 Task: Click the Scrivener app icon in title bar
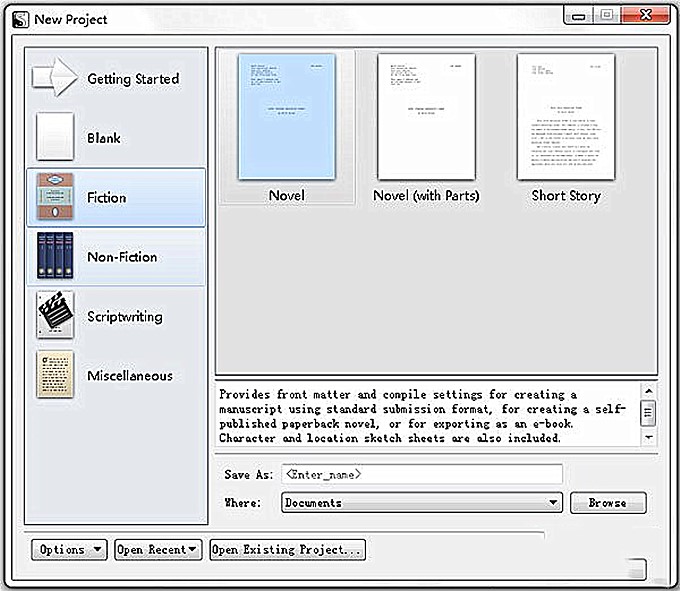20,20
